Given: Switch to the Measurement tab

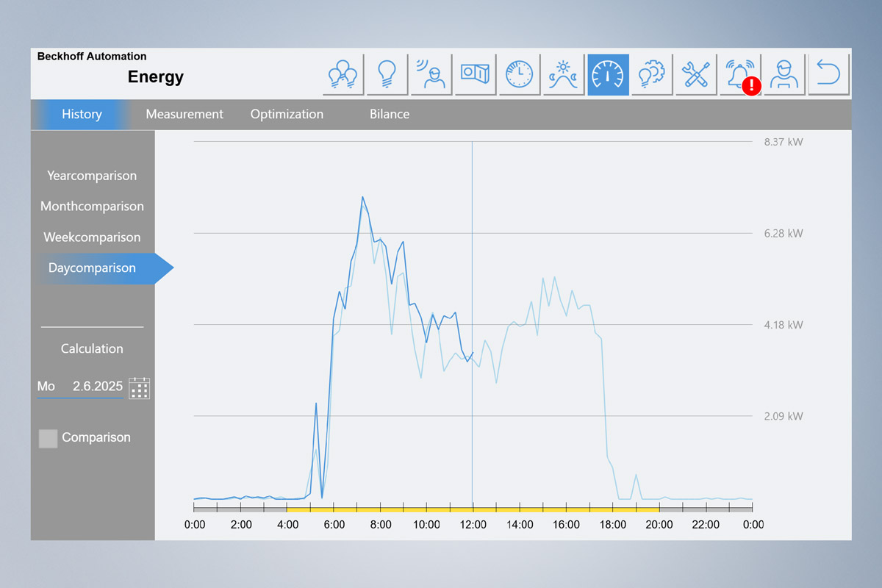Looking at the screenshot, I should (x=184, y=114).
